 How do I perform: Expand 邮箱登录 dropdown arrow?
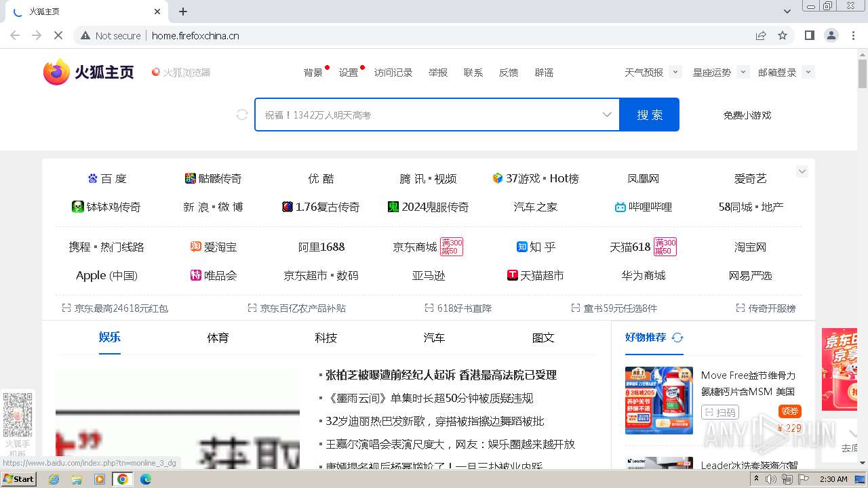click(808, 72)
